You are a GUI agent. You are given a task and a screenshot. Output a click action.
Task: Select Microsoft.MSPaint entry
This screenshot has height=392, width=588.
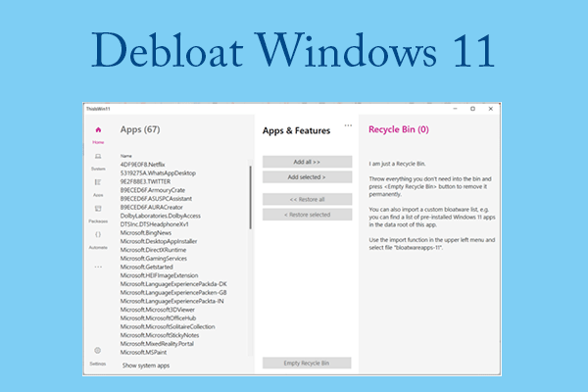tap(144, 352)
